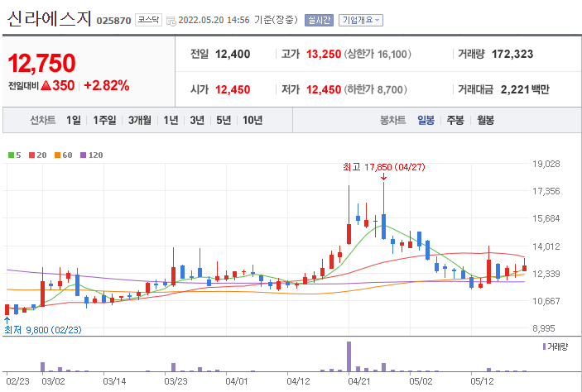
Task: Click the 03/23 date axis label
Action: (176, 381)
